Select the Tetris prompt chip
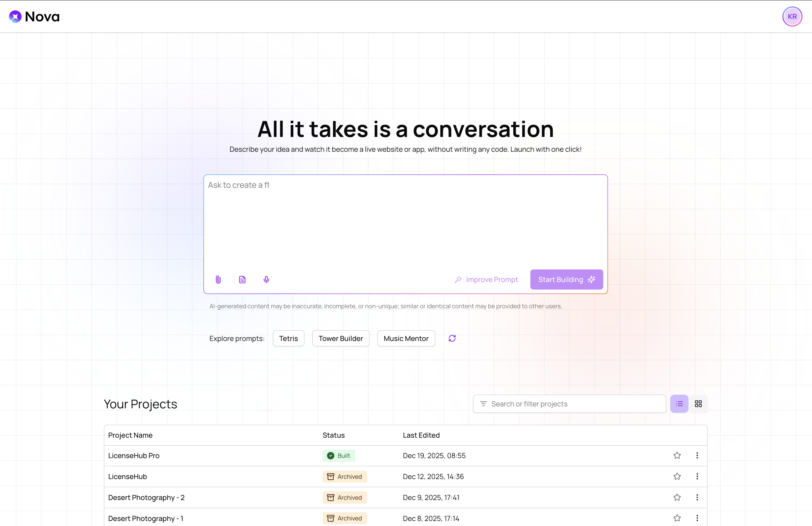 tap(288, 338)
